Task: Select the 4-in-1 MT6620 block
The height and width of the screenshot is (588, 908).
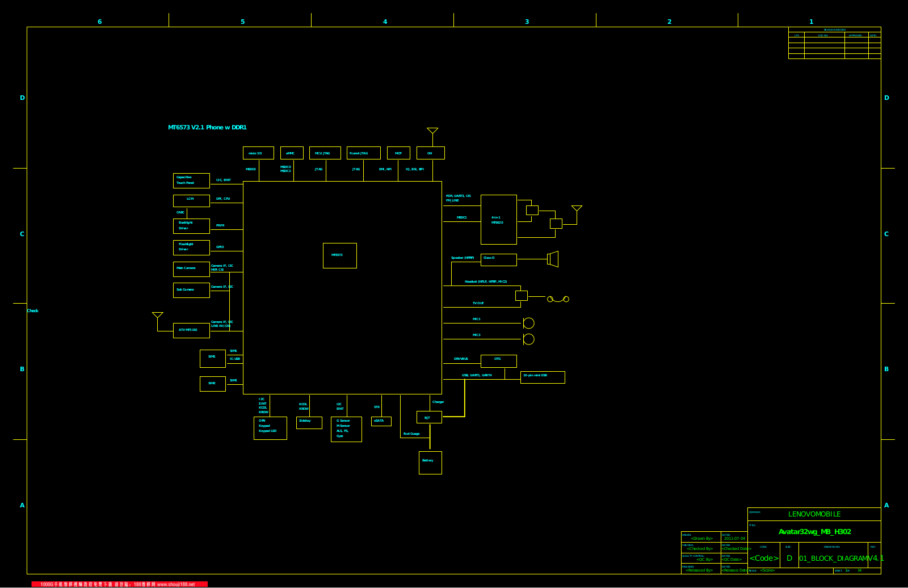Action: (x=499, y=220)
